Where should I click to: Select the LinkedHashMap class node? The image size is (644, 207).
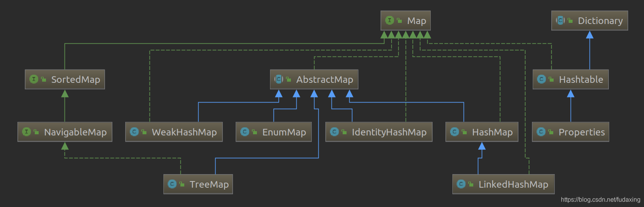point(503,184)
